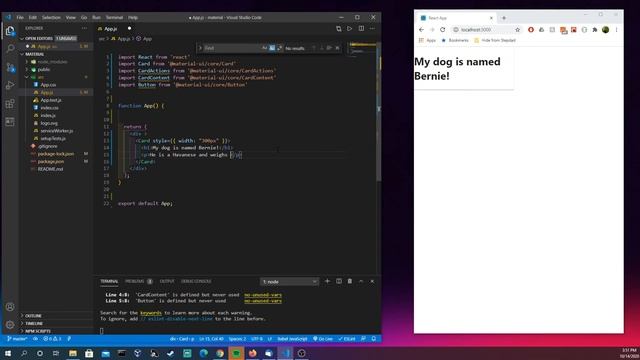Screen dimensions: 640x360
Task: Open the Source Control view
Action: 10,67
